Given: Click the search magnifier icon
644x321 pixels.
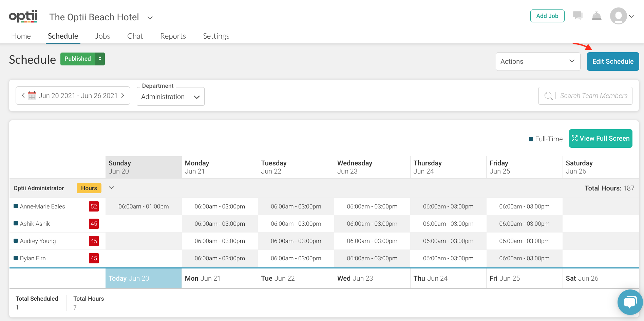Looking at the screenshot, I should pyautogui.click(x=548, y=96).
